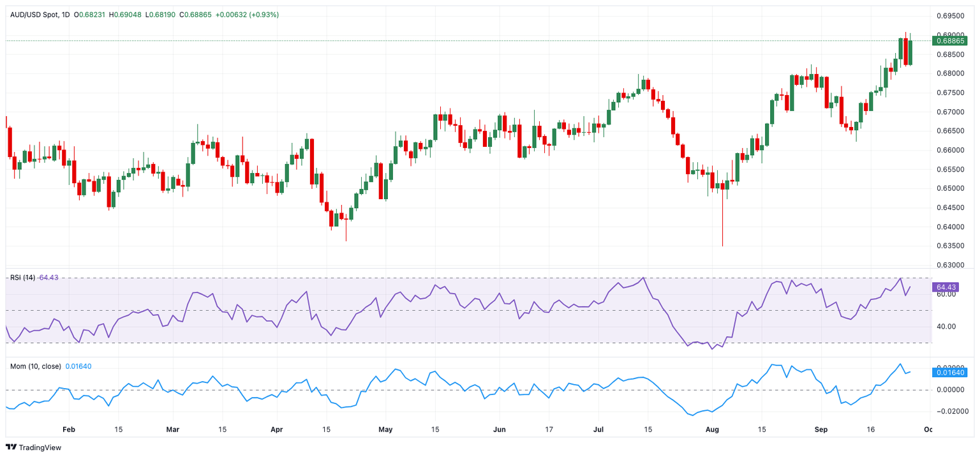
Task: Click the 17 date label in June
Action: click(549, 430)
